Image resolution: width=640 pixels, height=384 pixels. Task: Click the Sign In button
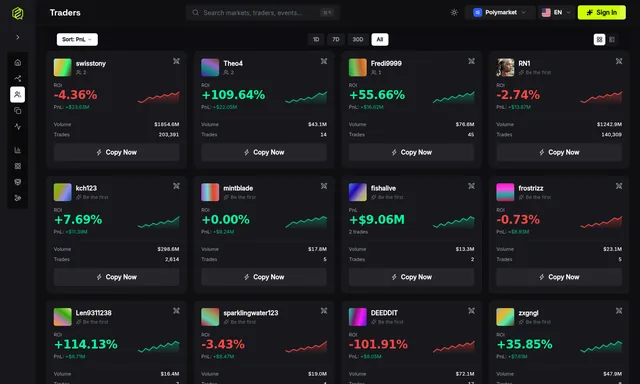pos(602,13)
